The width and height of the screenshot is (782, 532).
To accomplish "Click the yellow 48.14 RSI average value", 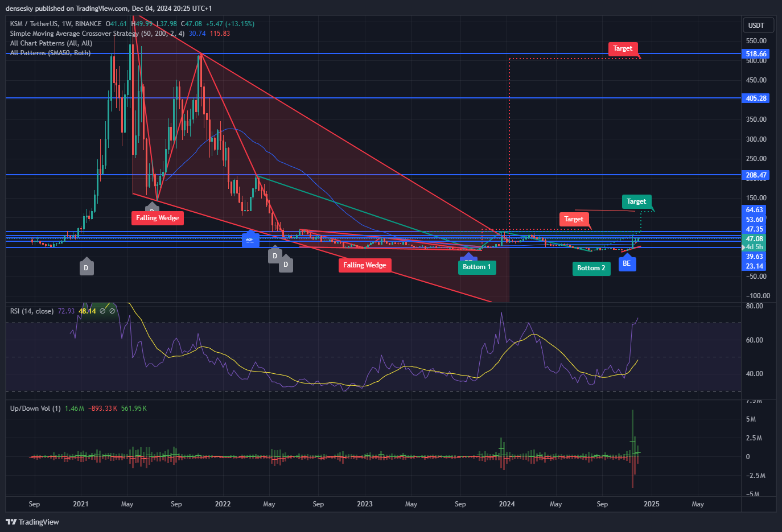I will 87,311.
